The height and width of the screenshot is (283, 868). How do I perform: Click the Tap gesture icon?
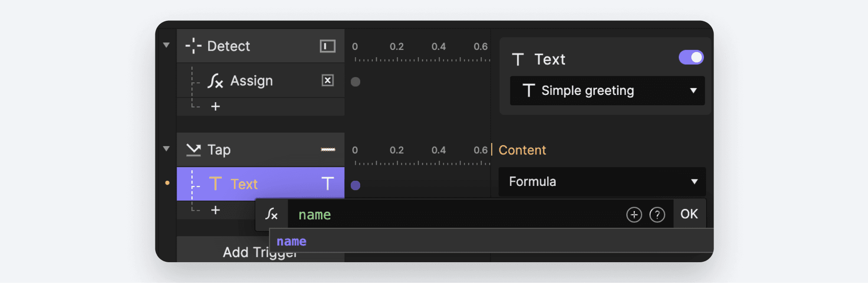[194, 149]
